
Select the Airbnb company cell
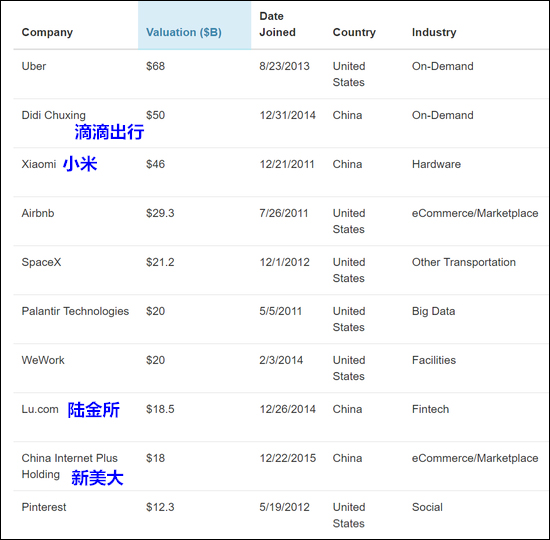click(38, 213)
